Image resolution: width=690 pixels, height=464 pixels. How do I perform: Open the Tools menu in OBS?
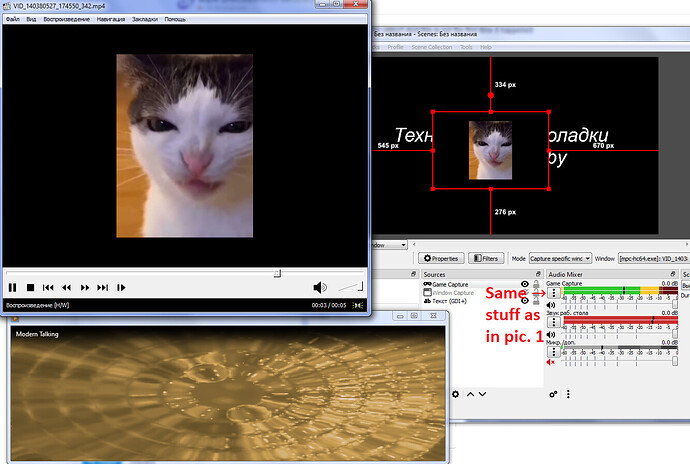466,47
